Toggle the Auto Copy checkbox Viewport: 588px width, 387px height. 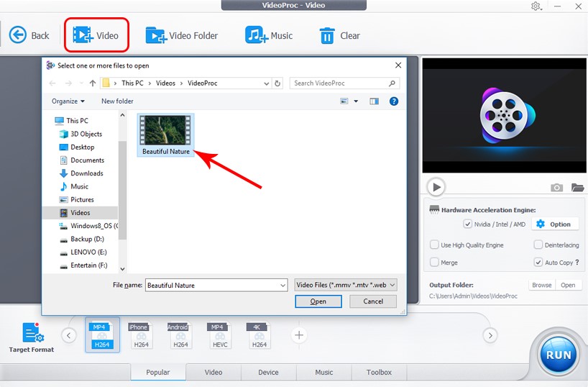tap(538, 262)
